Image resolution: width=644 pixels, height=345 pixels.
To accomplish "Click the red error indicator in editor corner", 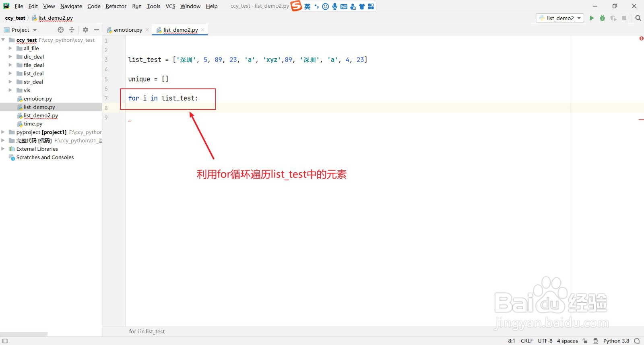I will [641, 39].
